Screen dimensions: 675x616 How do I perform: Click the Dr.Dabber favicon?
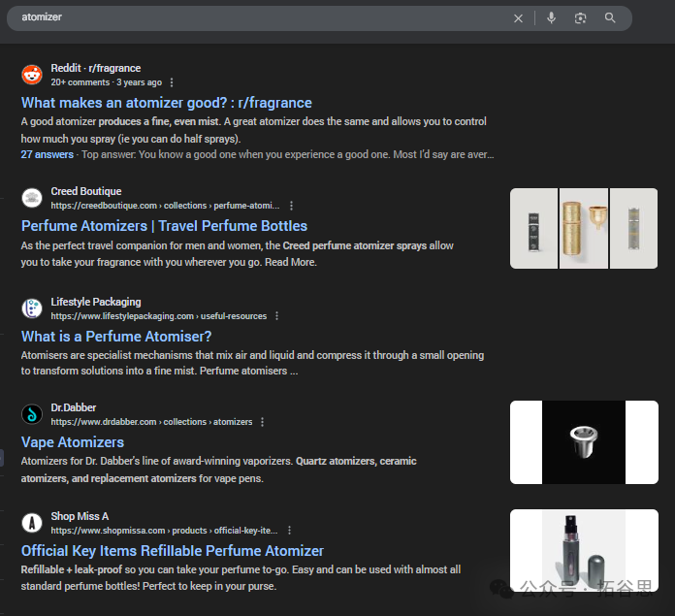click(x=32, y=414)
